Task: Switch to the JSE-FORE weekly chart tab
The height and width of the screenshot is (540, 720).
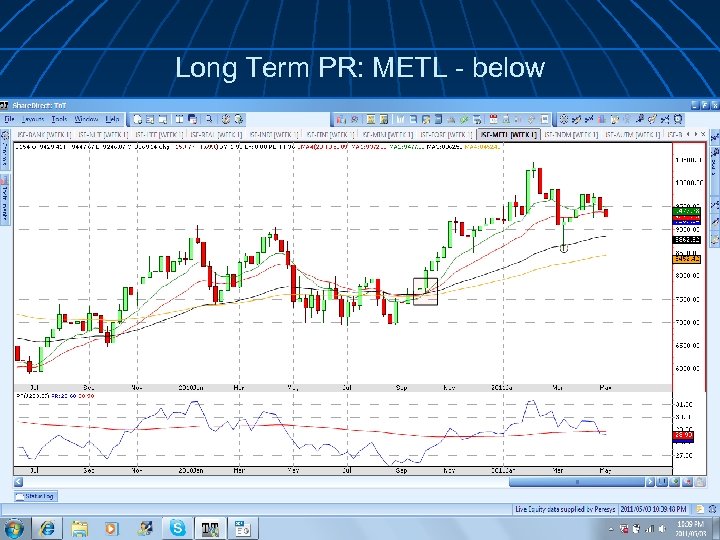Action: point(445,135)
